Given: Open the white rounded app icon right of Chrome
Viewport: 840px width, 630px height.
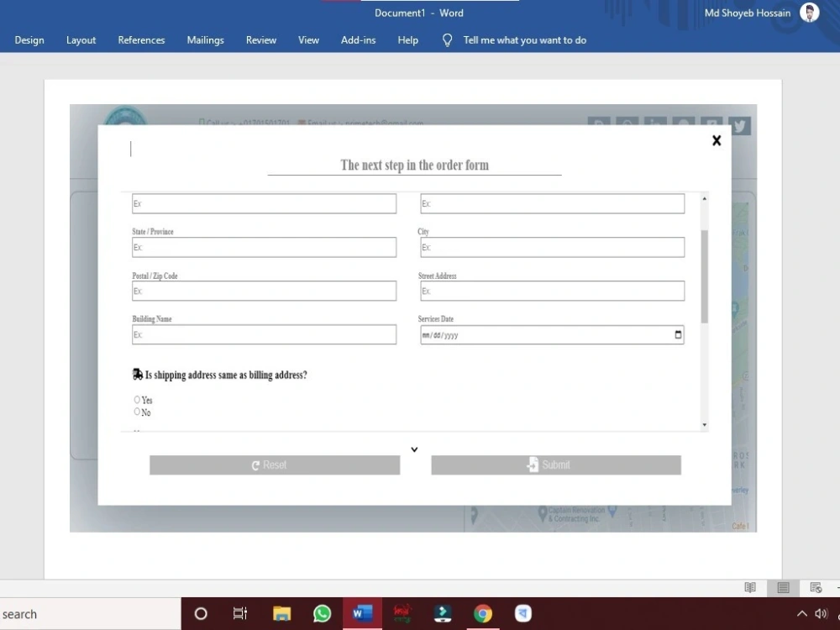Looking at the screenshot, I should [x=523, y=614].
